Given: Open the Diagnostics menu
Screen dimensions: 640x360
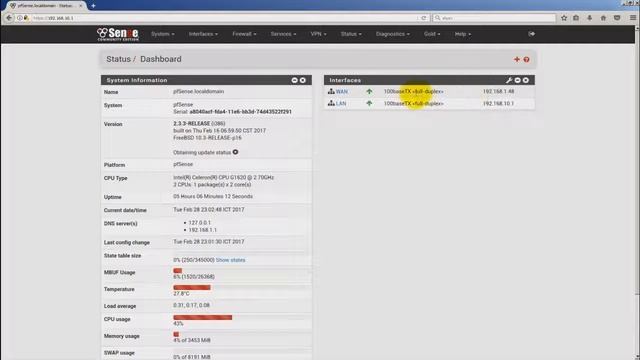Looking at the screenshot, I should 393,34.
